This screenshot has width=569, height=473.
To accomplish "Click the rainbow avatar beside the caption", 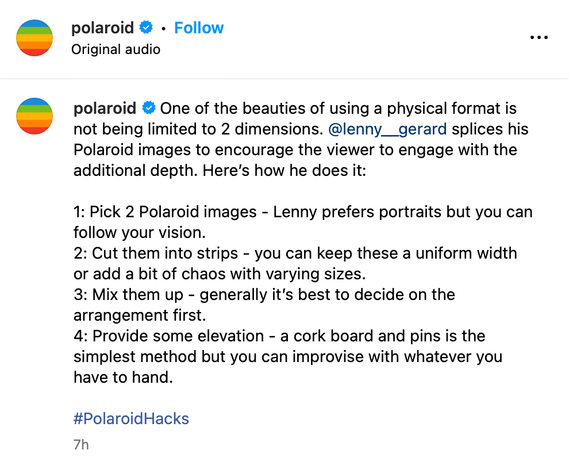I will [34, 116].
